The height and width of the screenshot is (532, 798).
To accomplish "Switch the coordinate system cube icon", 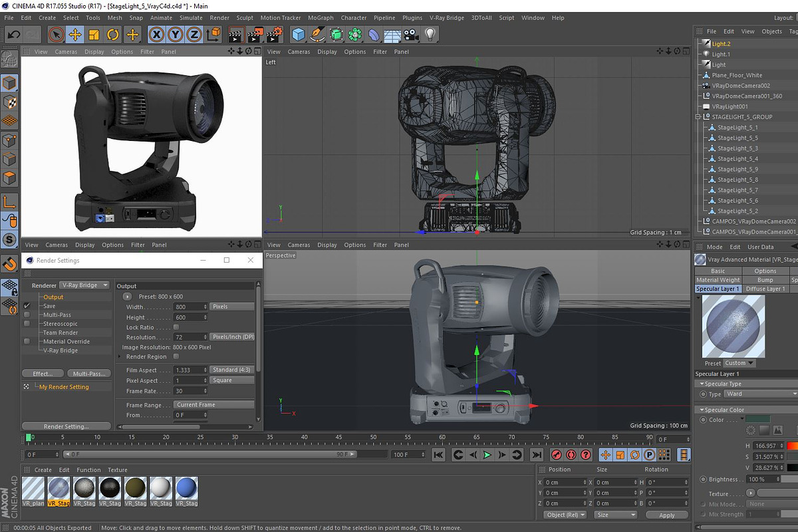I will [x=213, y=34].
